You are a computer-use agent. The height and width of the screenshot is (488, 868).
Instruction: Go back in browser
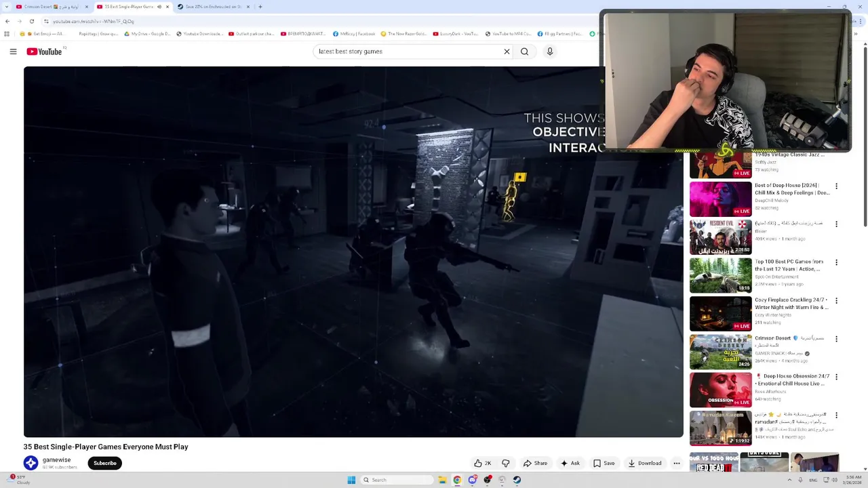(x=7, y=21)
